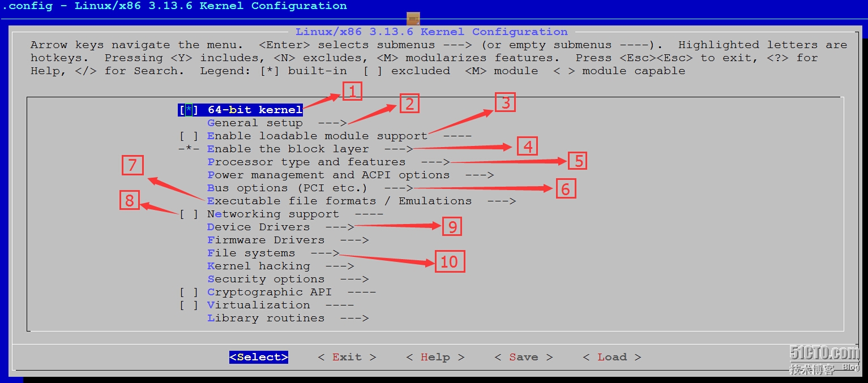Click the Kernel Configuration dialog title
Screen dimensions: 868x383
[x=431, y=32]
